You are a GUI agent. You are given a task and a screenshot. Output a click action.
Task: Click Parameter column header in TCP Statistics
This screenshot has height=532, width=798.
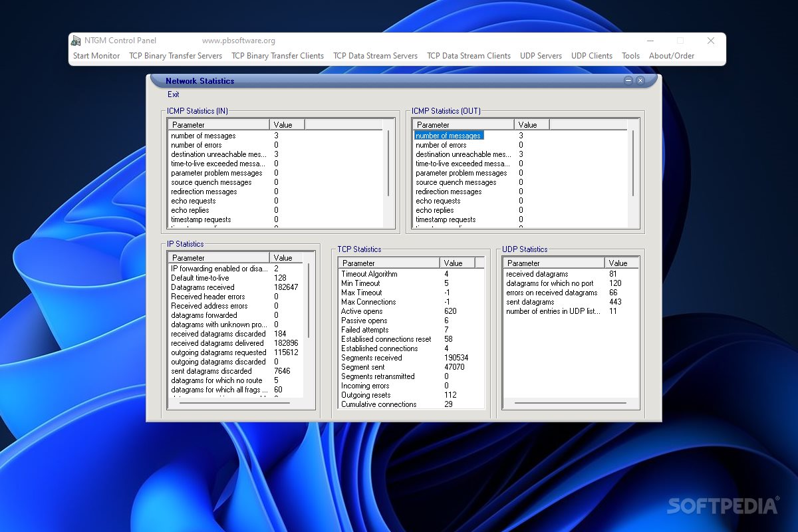click(389, 263)
